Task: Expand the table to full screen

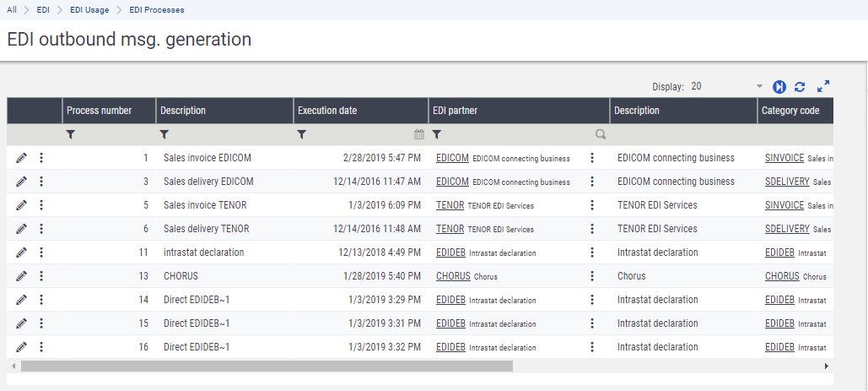Action: (x=823, y=86)
